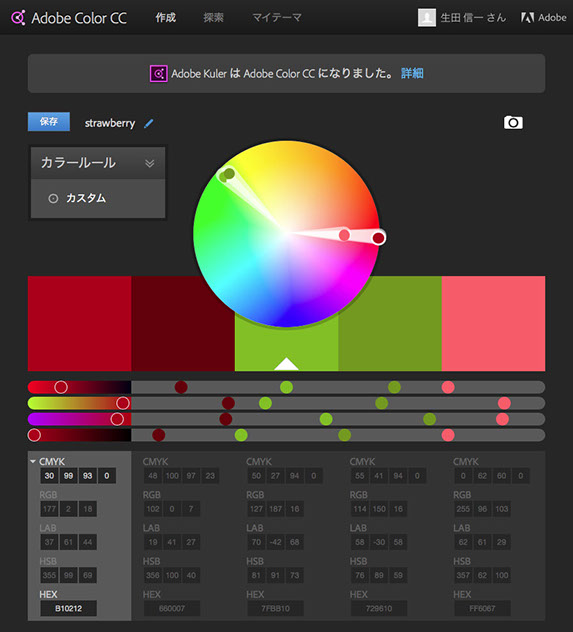Viewport: 573px width, 632px height.
Task: Click the first column HSB field 355
Action: coord(49,575)
